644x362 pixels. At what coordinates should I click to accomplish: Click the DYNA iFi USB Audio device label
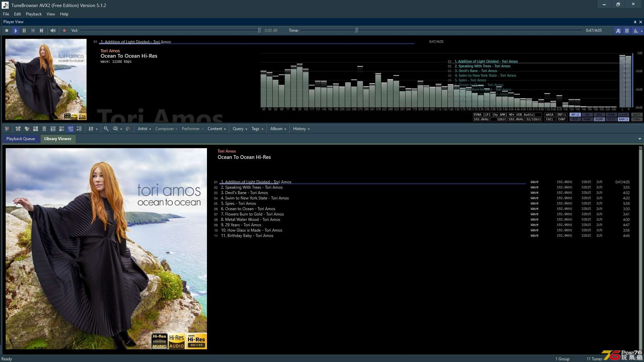(x=507, y=115)
